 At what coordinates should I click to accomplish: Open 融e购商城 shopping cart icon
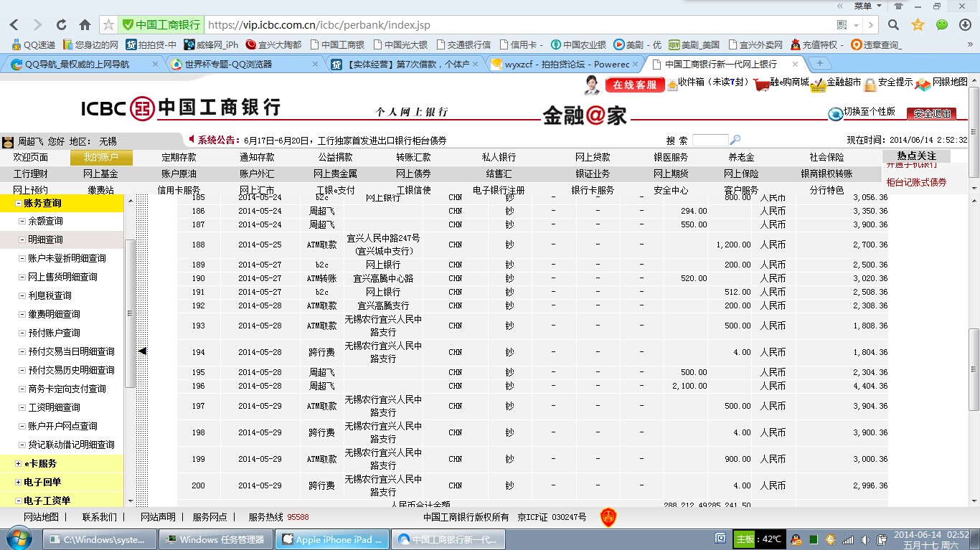pos(761,83)
